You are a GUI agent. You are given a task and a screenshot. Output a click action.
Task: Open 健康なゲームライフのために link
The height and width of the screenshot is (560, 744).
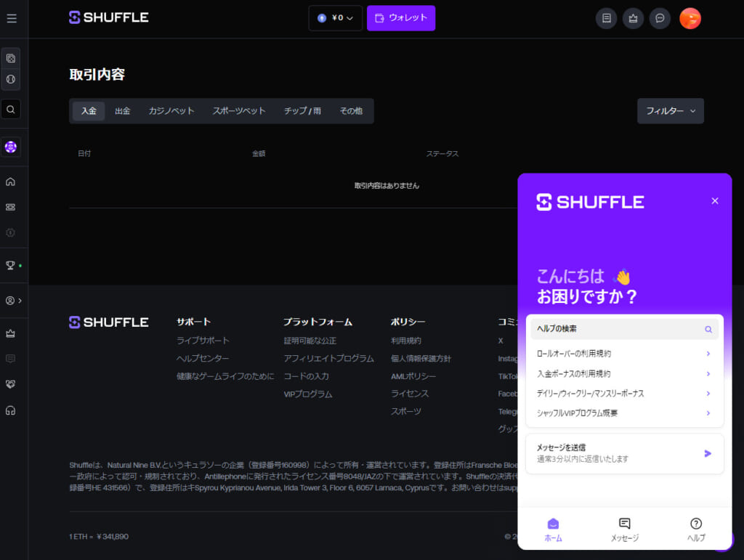coord(225,376)
